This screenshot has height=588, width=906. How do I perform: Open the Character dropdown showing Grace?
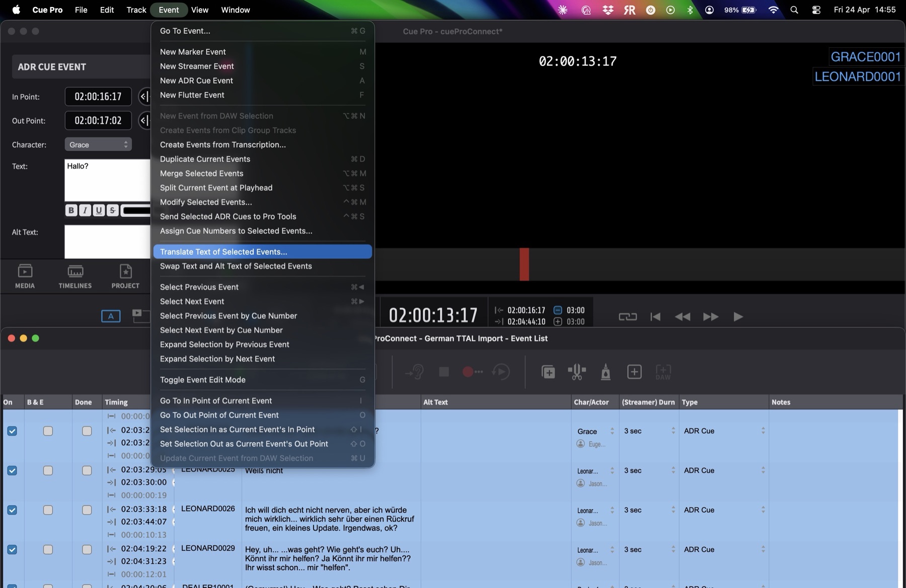tap(98, 144)
